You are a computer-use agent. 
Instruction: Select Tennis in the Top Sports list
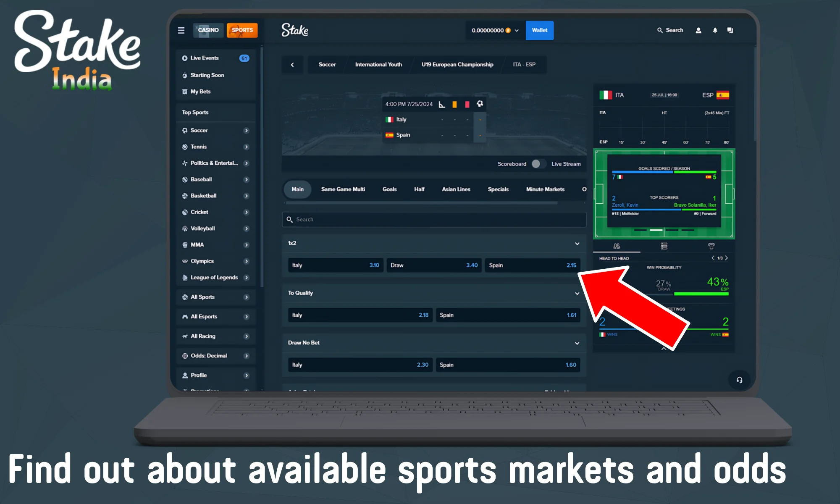[198, 147]
